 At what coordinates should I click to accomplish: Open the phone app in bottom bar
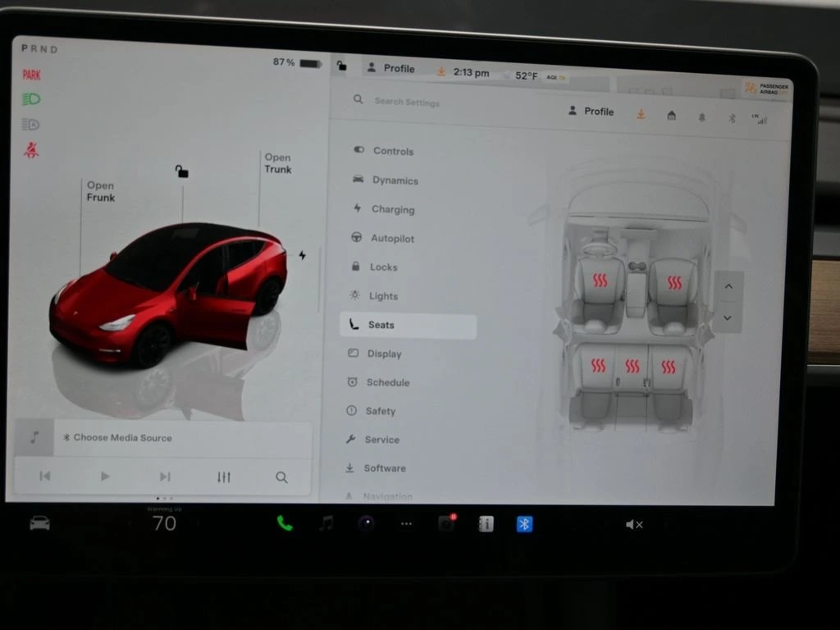[285, 524]
